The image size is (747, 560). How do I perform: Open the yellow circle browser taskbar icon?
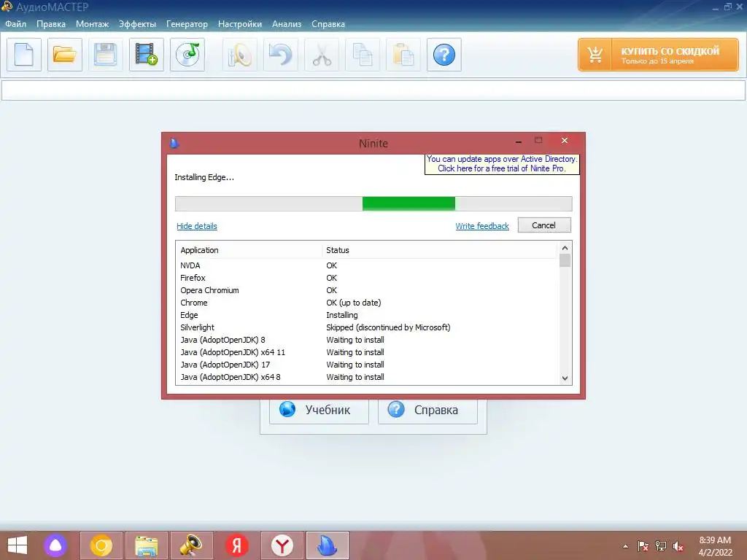101,545
